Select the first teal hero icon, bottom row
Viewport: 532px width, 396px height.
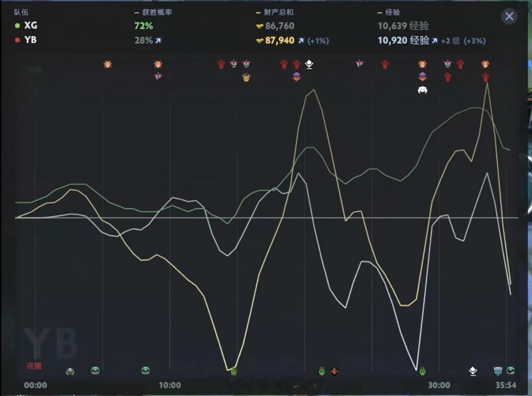[95, 370]
